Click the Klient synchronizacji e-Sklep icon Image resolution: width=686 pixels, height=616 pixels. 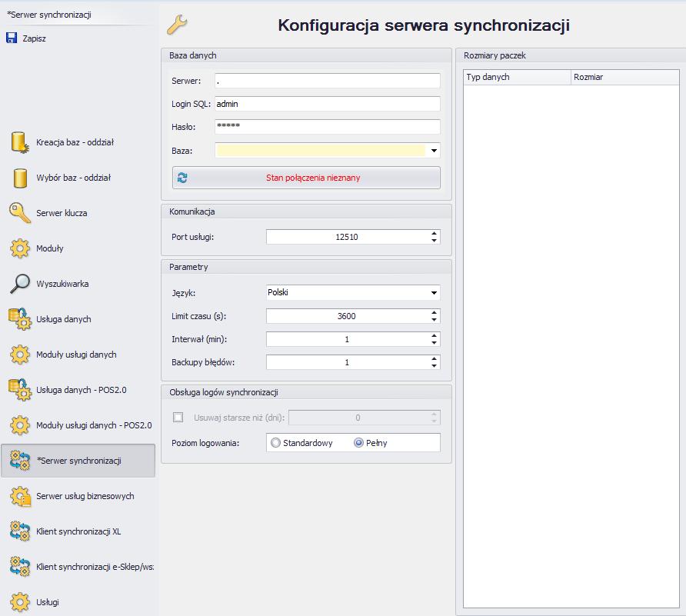tap(20, 567)
